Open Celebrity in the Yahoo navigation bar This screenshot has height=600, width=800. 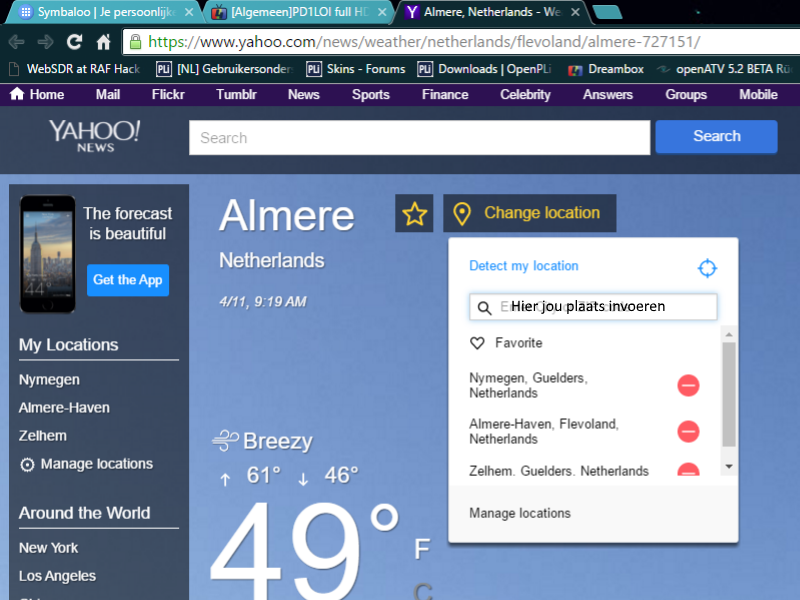(526, 94)
